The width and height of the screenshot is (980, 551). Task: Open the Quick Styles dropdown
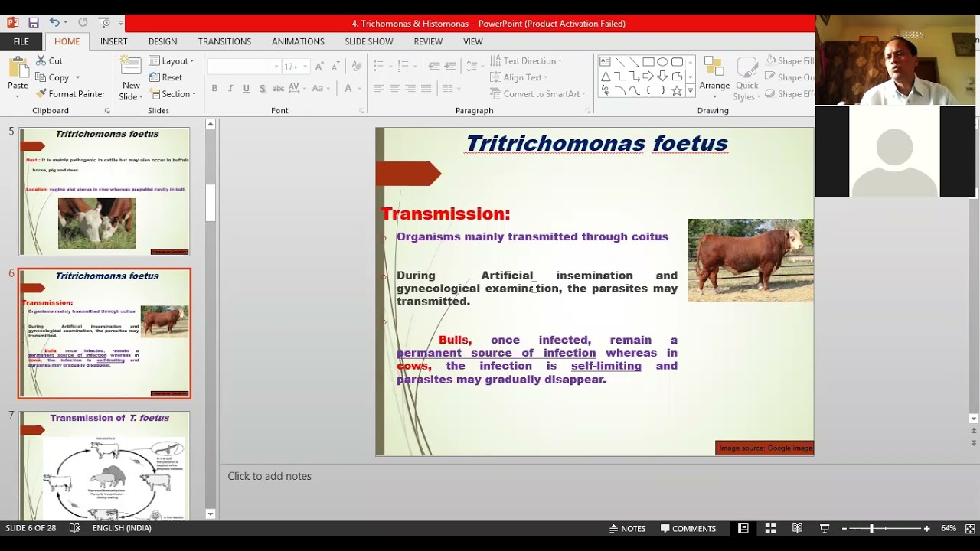tap(746, 78)
